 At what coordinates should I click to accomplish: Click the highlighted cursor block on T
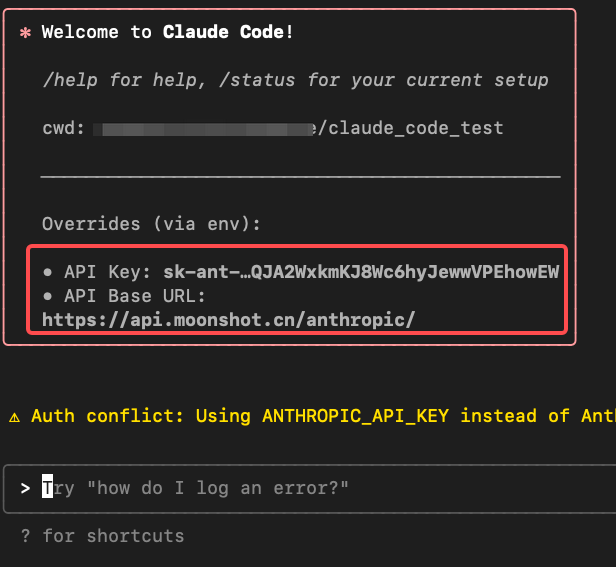48,486
